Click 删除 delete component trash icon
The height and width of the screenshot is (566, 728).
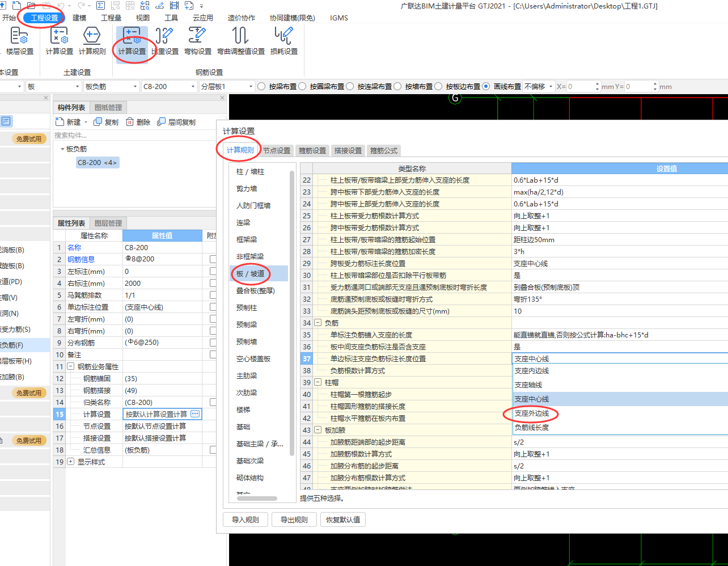point(130,122)
